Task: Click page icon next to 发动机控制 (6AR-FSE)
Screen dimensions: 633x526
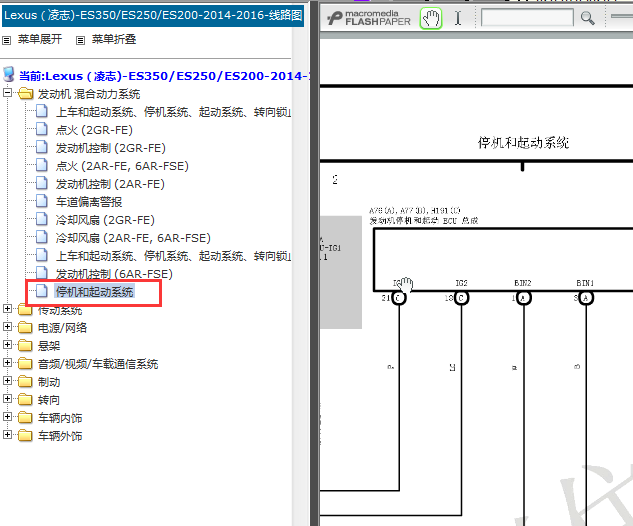Action: [x=42, y=272]
